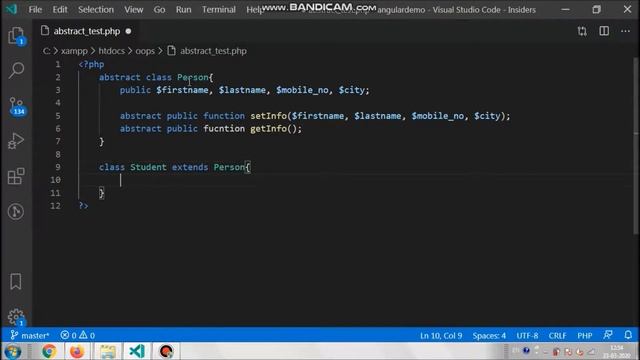Open the Problems errors and warnings indicator

(x=78, y=336)
